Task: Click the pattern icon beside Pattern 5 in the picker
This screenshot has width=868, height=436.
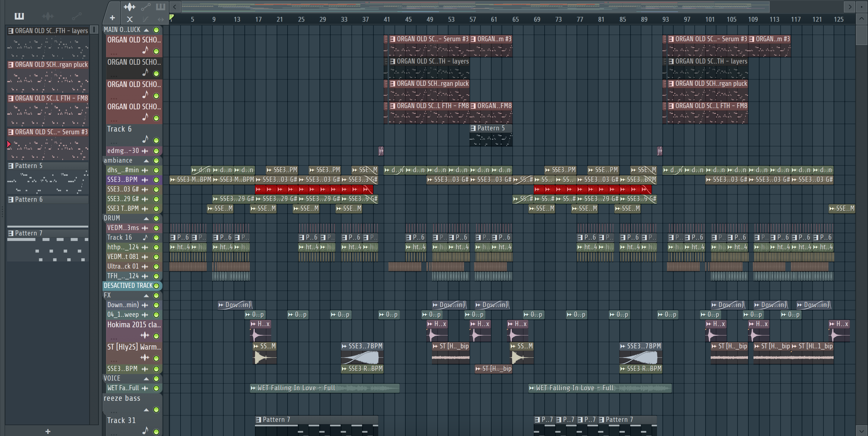Action: [x=11, y=166]
